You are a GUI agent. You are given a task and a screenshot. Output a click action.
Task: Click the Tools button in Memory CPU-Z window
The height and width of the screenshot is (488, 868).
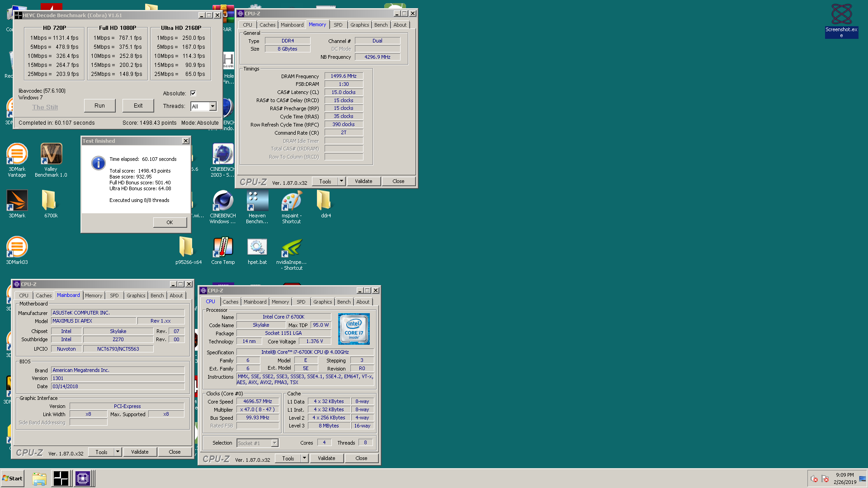tap(325, 181)
